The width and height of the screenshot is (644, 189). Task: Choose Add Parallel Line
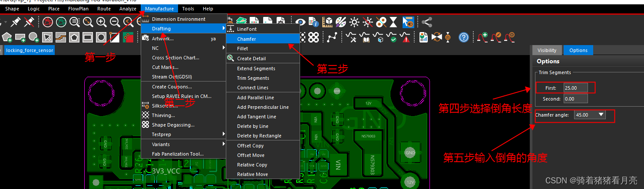263,98
